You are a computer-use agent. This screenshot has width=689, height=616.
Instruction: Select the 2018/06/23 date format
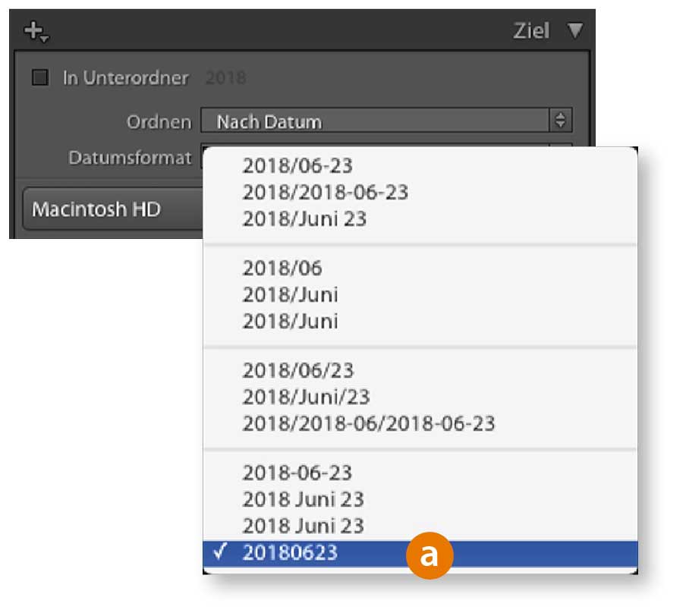(297, 371)
